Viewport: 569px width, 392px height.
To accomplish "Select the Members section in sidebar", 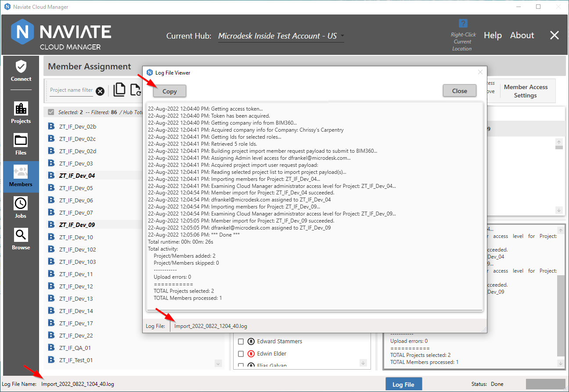I will pos(21,176).
